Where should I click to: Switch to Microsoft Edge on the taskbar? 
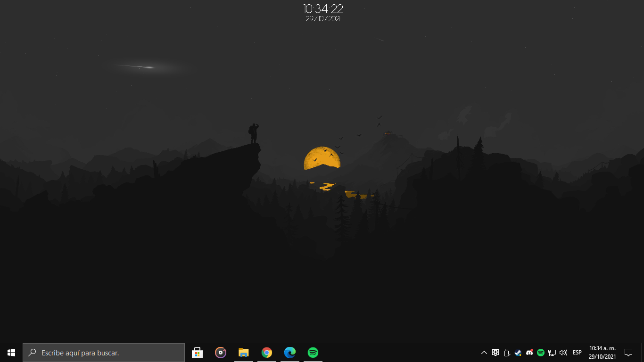pos(290,353)
